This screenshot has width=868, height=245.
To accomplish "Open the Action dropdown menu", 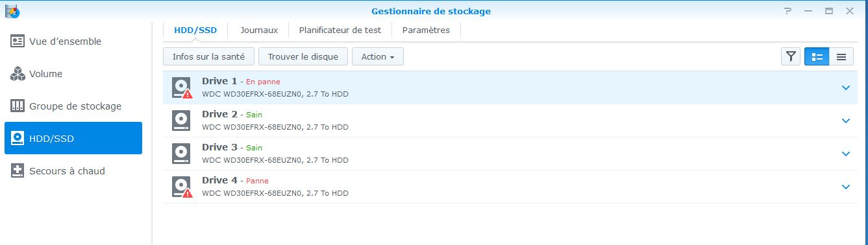I will click(x=378, y=56).
